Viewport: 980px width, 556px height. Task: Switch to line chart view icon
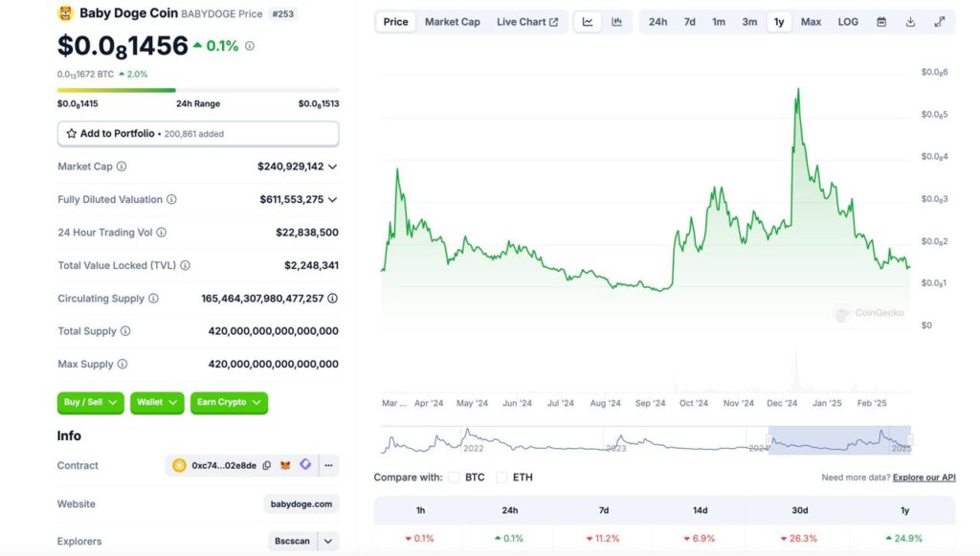[588, 22]
